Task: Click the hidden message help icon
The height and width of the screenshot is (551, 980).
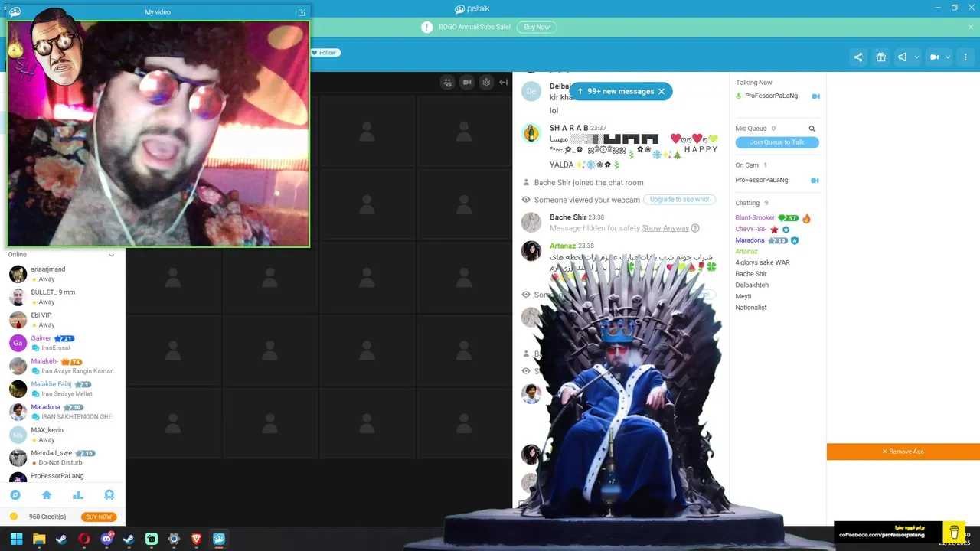Action: pyautogui.click(x=695, y=228)
